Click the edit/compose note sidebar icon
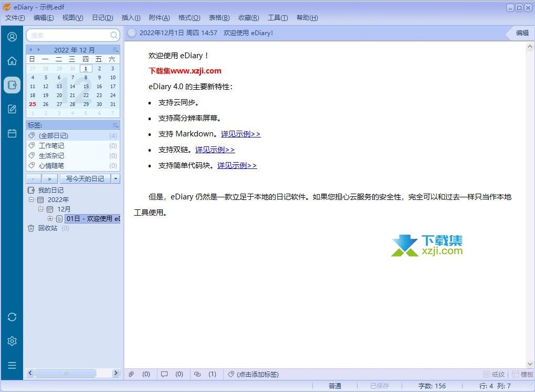This screenshot has height=392, width=535. pyautogui.click(x=12, y=109)
